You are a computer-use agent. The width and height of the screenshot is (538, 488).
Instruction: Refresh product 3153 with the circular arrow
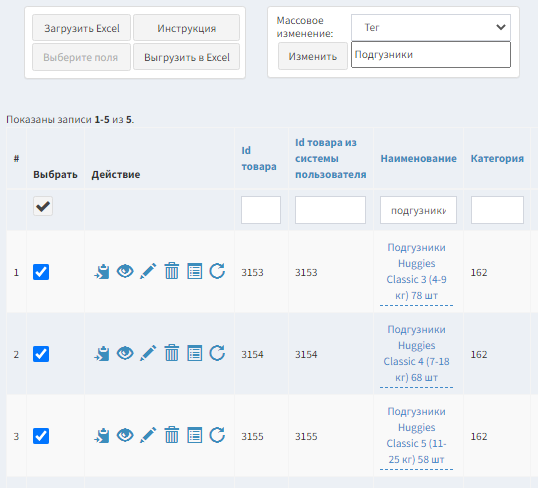pyautogui.click(x=217, y=271)
